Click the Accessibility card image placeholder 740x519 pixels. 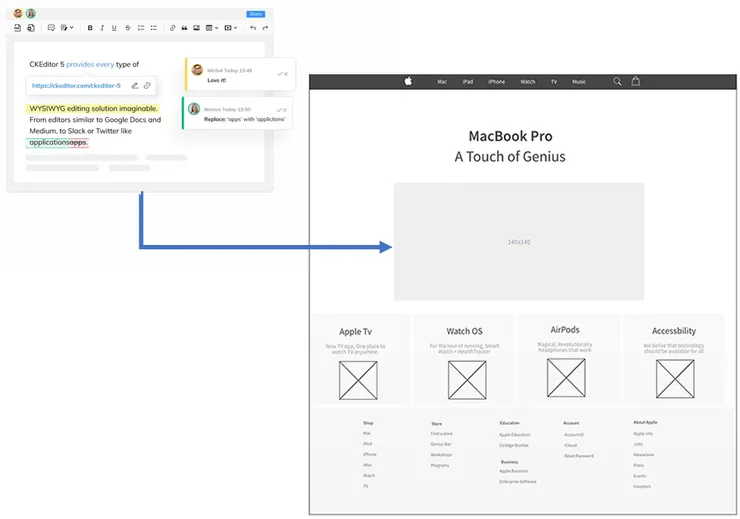pos(675,379)
